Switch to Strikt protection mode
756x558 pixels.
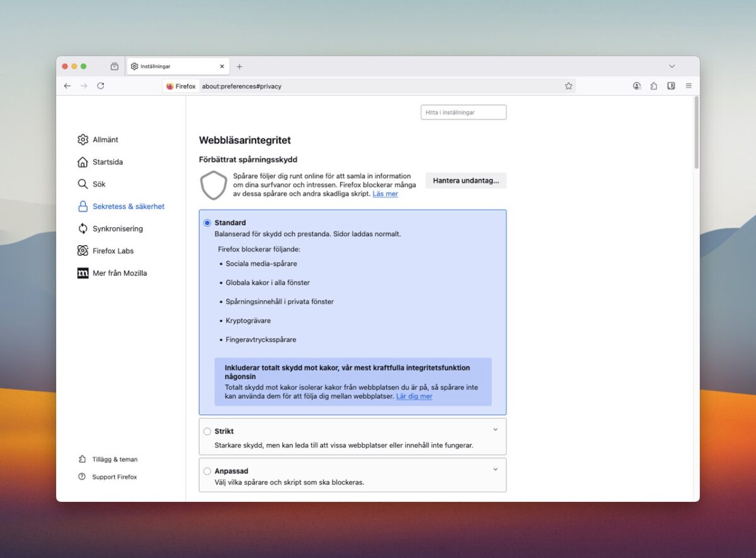point(207,431)
